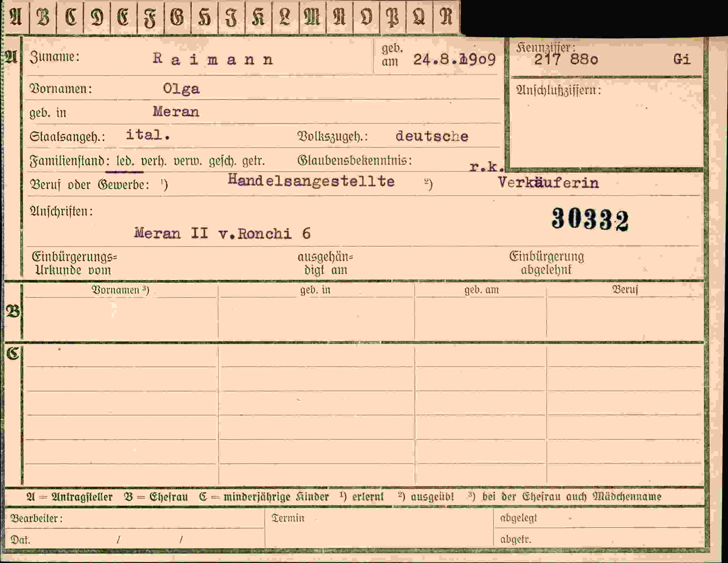
Task: Click the 'Einbürgerung abgelehnt' label
Action: click(546, 263)
